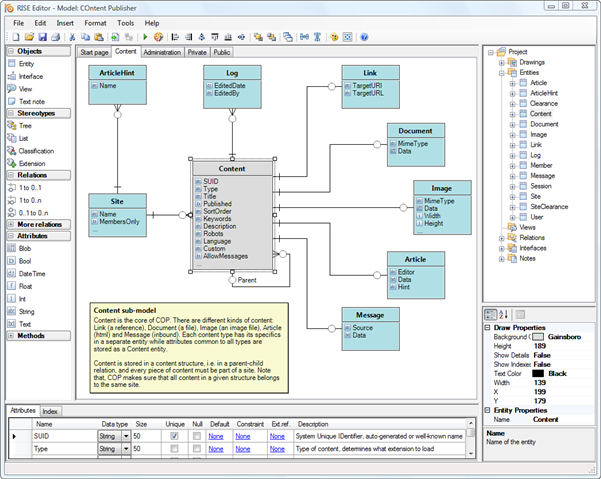The width and height of the screenshot is (601, 479).
Task: Click Default None link in SUID row
Action: tap(216, 436)
